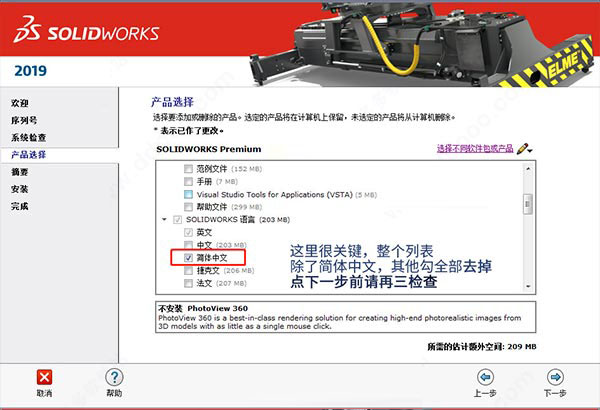This screenshot has height=410, width=600.
Task: Go back with the left arrow icon
Action: 485,377
